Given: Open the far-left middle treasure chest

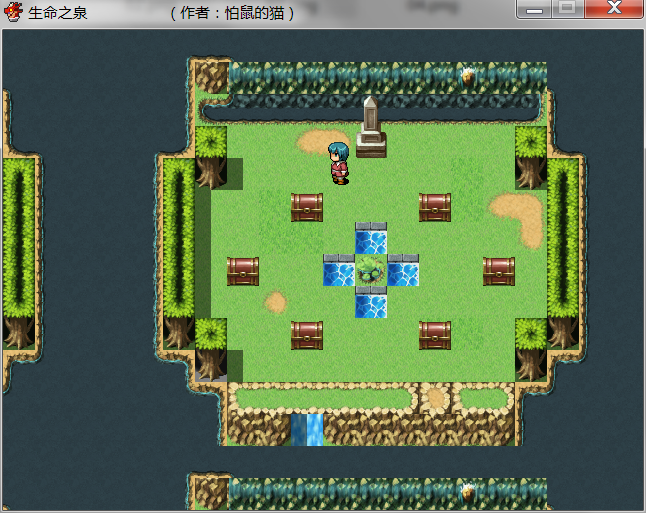Looking at the screenshot, I should pos(243,272).
